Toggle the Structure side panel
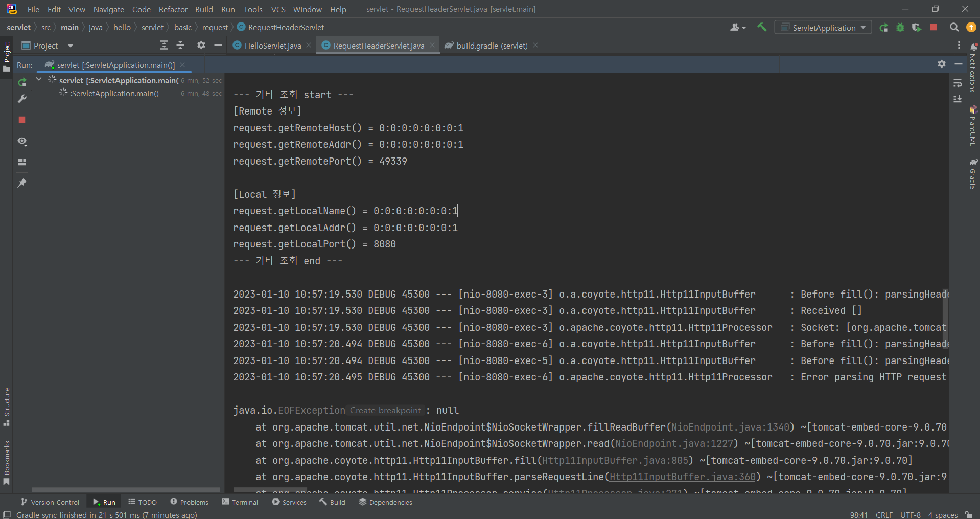This screenshot has height=519, width=980. pyautogui.click(x=7, y=407)
